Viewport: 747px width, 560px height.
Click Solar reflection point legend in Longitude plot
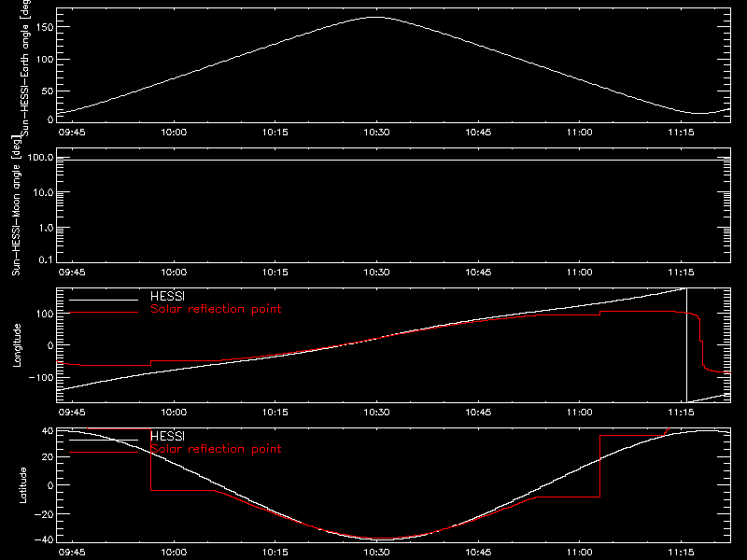[216, 309]
